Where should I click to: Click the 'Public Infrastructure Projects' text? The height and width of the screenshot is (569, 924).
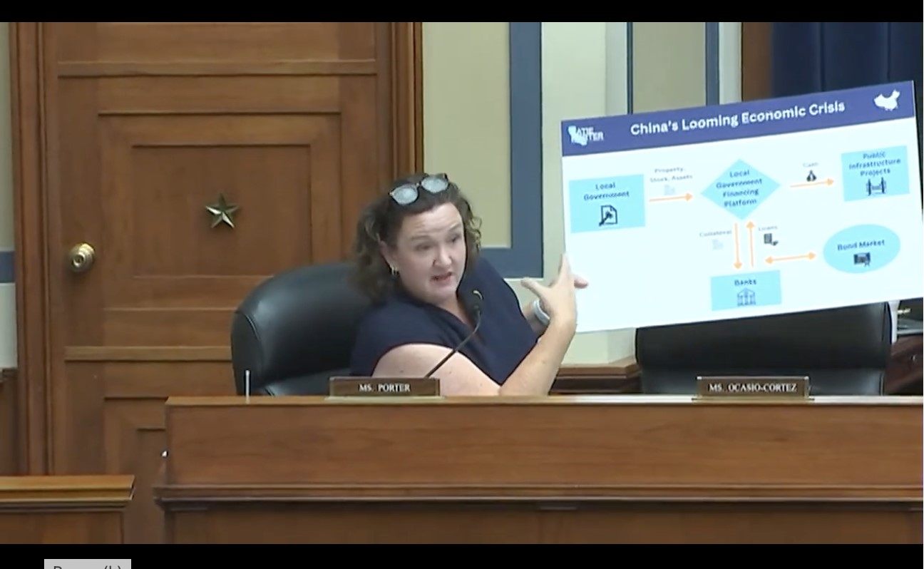(x=874, y=163)
